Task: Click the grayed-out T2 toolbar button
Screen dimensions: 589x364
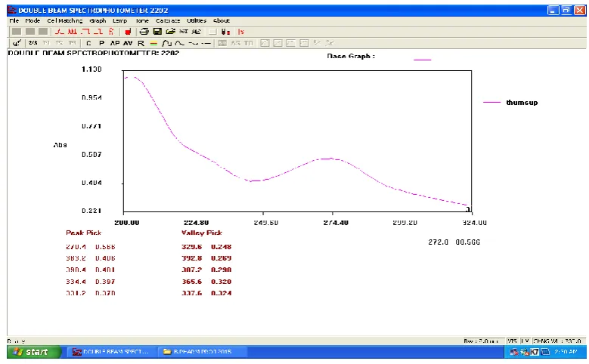Action: pos(59,43)
